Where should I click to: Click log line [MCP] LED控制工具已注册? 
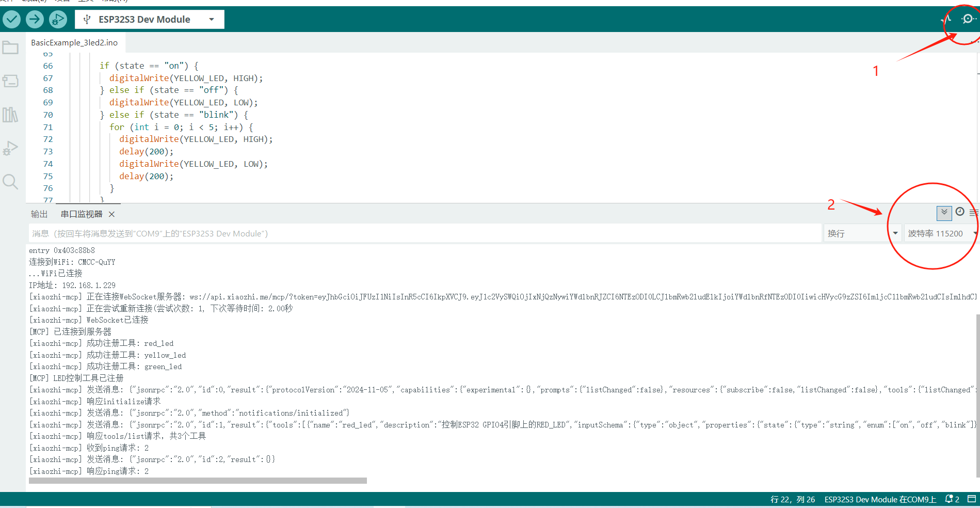(x=76, y=378)
